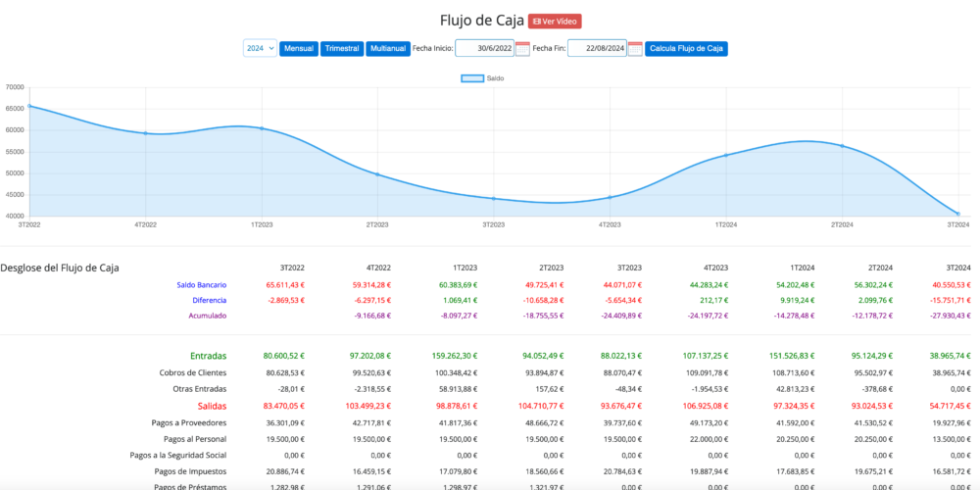The image size is (980, 490).
Task: Open calendar picker for Fecha Fin
Action: 635,48
